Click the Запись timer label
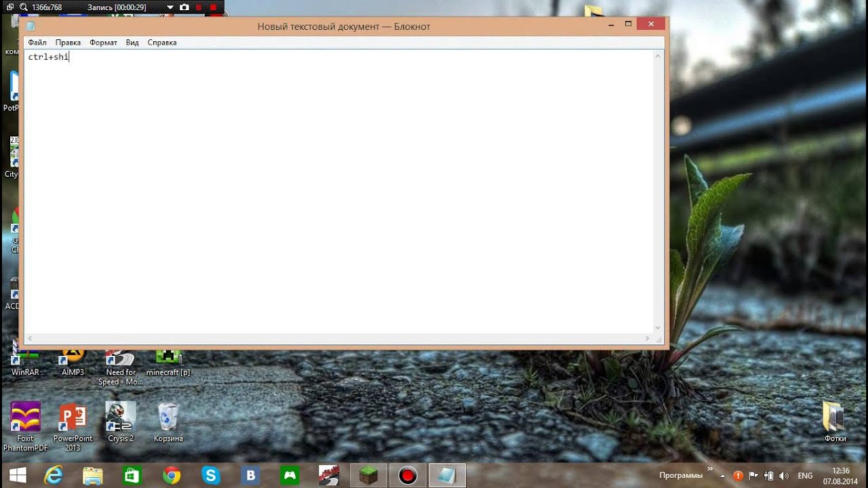The width and height of the screenshot is (868, 488). click(x=117, y=7)
